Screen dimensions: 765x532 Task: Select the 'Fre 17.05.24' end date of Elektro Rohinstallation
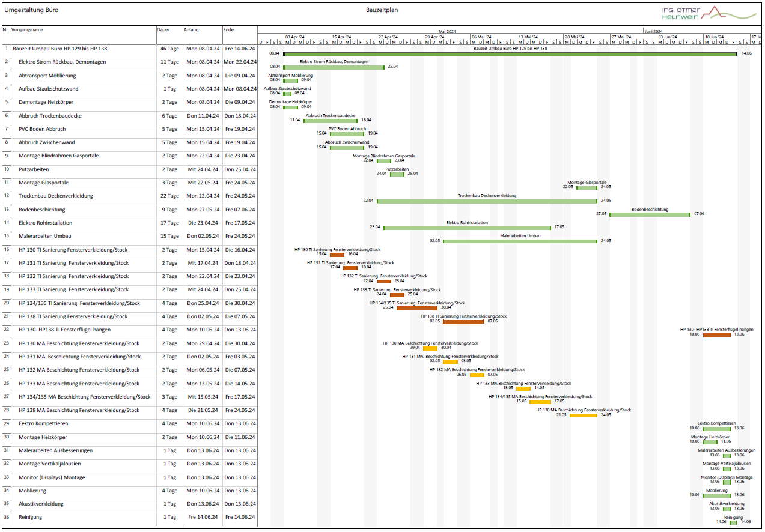[x=240, y=223]
